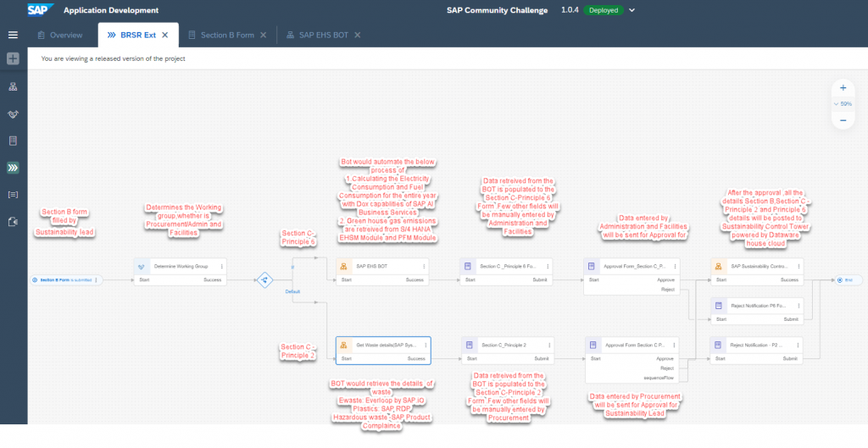Open Reject Notification - P2 three-dot menu
The height and width of the screenshot is (448, 868).
pyautogui.click(x=798, y=346)
